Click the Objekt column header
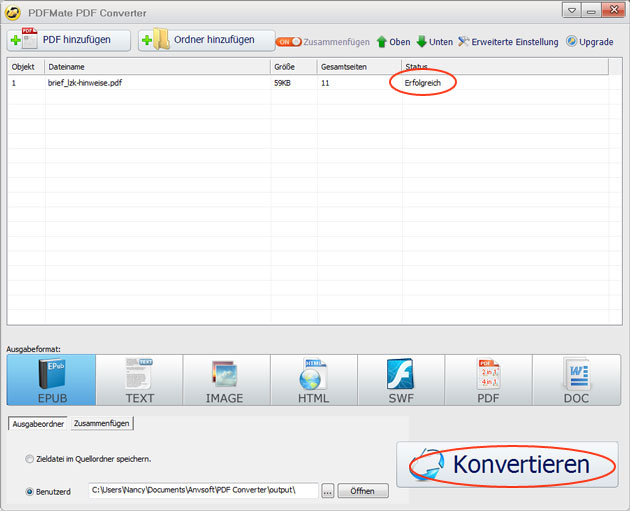This screenshot has width=630, height=511. 26,67
